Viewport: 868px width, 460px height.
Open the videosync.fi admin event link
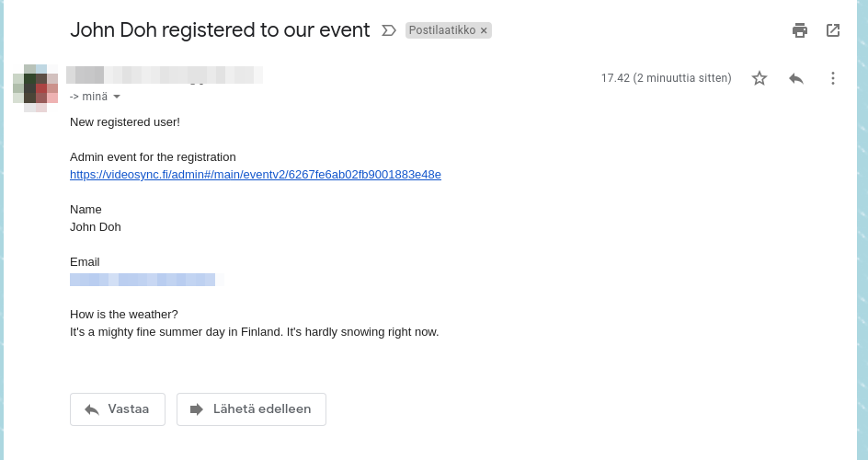[256, 175]
